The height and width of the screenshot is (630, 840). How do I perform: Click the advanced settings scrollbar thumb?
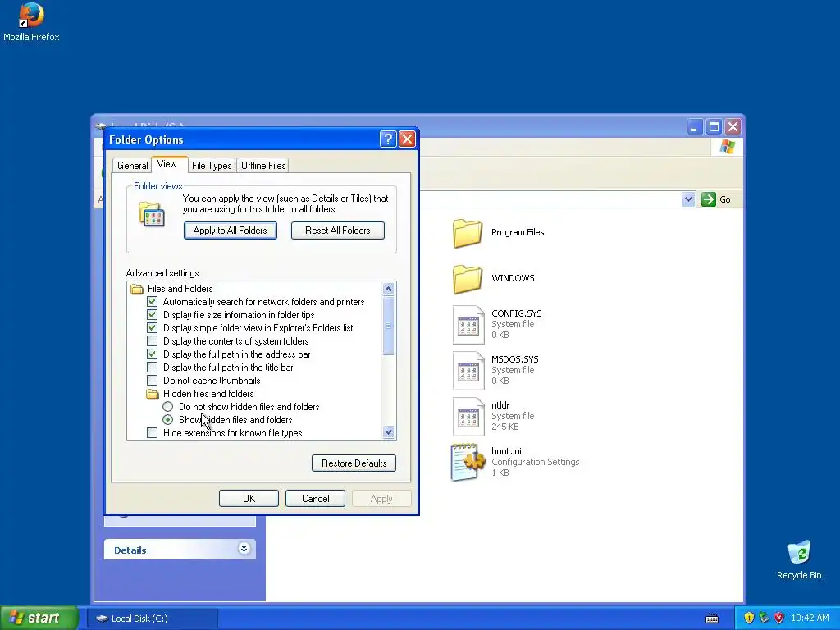388,325
